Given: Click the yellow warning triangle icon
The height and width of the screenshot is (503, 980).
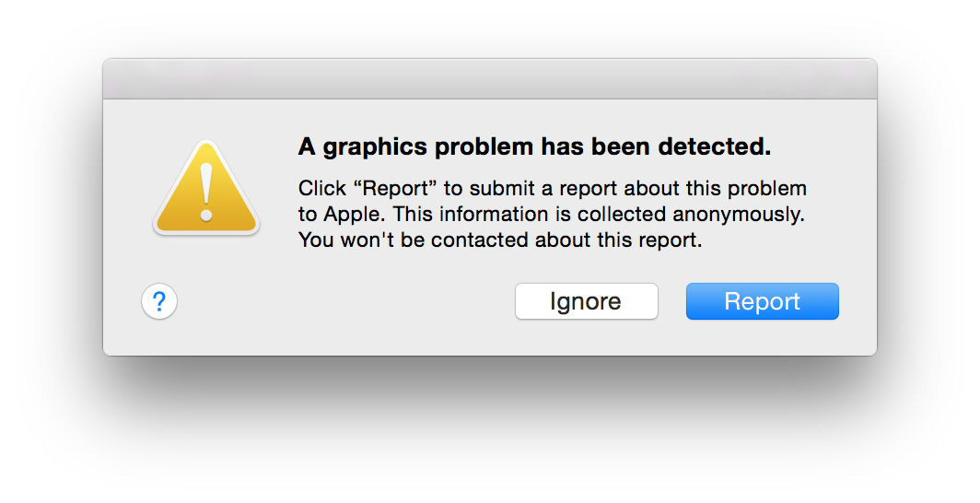Looking at the screenshot, I should [x=206, y=188].
